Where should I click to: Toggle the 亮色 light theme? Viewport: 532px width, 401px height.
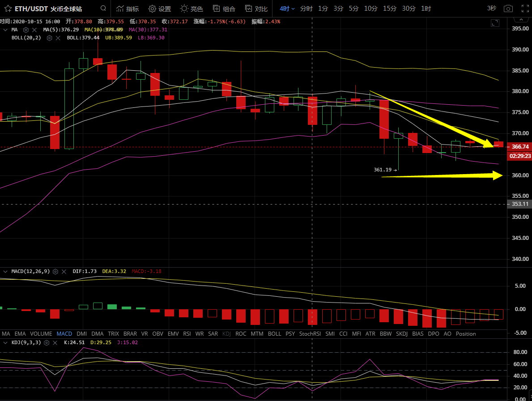[191, 9]
